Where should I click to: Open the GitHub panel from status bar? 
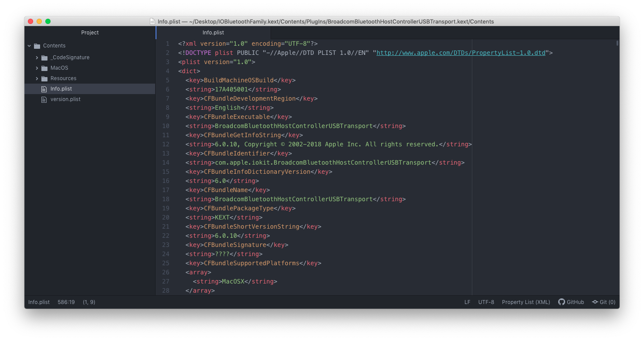click(x=571, y=302)
